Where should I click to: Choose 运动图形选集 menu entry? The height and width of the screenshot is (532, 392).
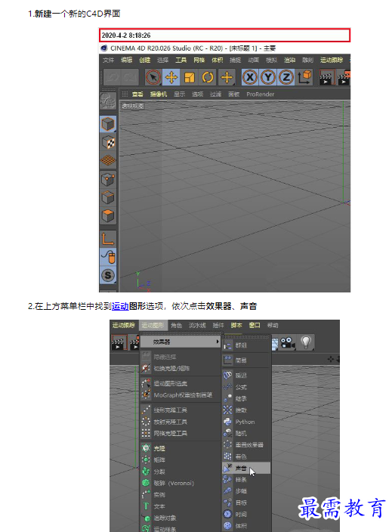tap(181, 383)
